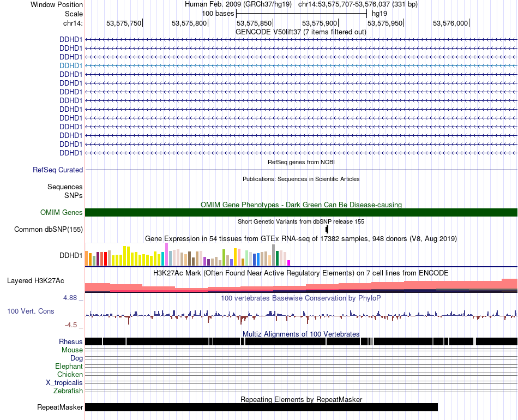Select the Common dbSNP(155) track label

click(x=48, y=229)
